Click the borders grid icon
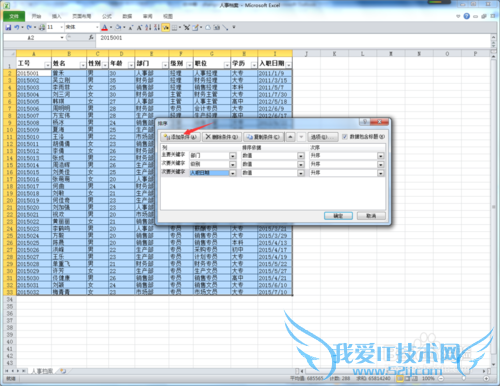Image resolution: width=500 pixels, height=386 pixels. tap(174, 27)
